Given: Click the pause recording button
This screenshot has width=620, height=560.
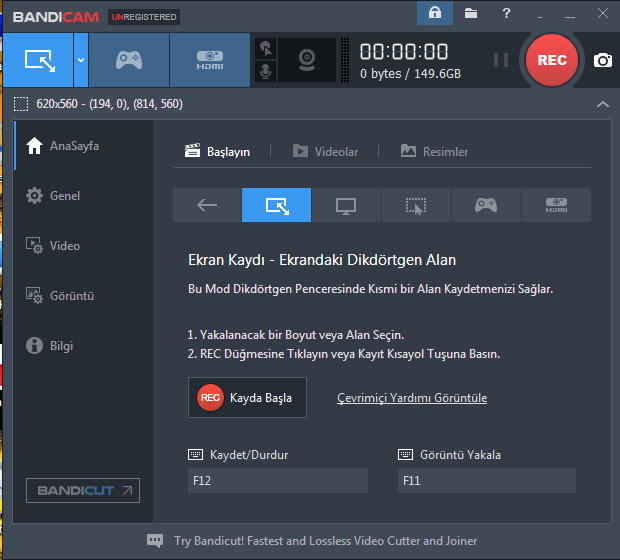Looking at the screenshot, I should pyautogui.click(x=501, y=60).
